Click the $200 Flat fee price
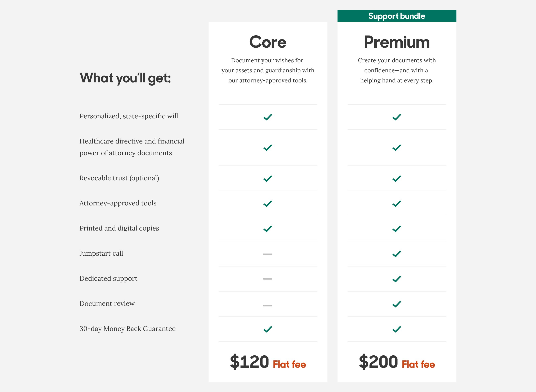This screenshot has width=536, height=392. [397, 362]
